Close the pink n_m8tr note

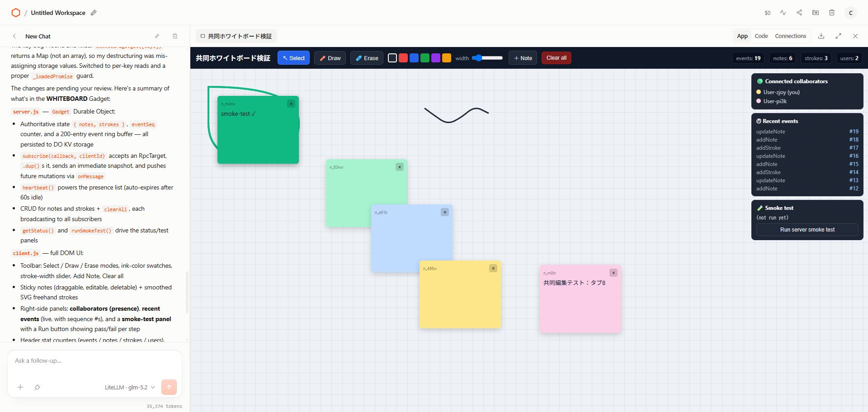pyautogui.click(x=613, y=273)
